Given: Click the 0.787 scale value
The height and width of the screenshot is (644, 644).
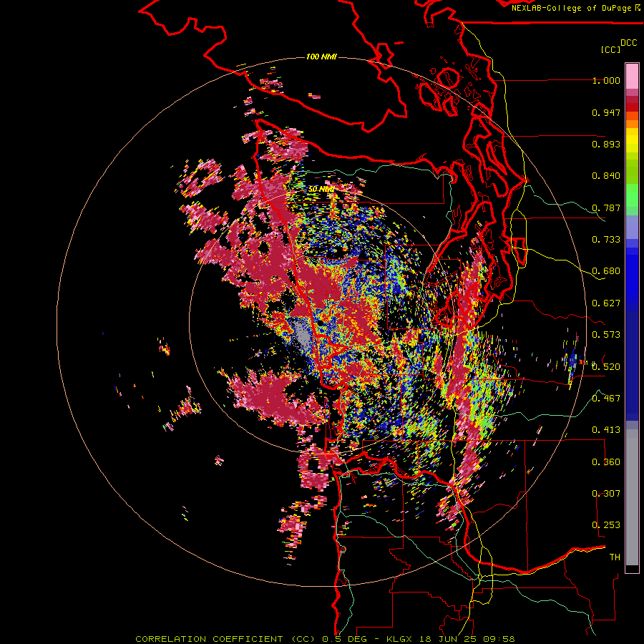Looking at the screenshot, I should pyautogui.click(x=606, y=208).
